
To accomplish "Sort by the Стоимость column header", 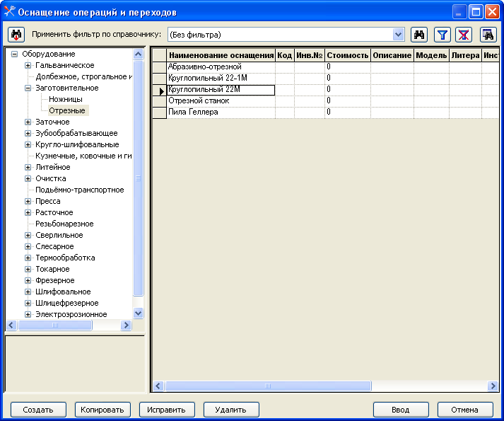I will point(347,55).
